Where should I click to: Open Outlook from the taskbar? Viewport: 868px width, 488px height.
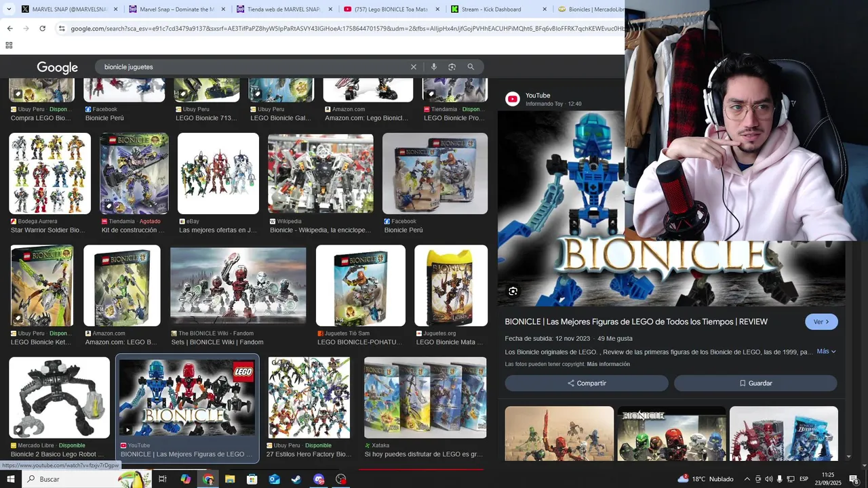(275, 479)
